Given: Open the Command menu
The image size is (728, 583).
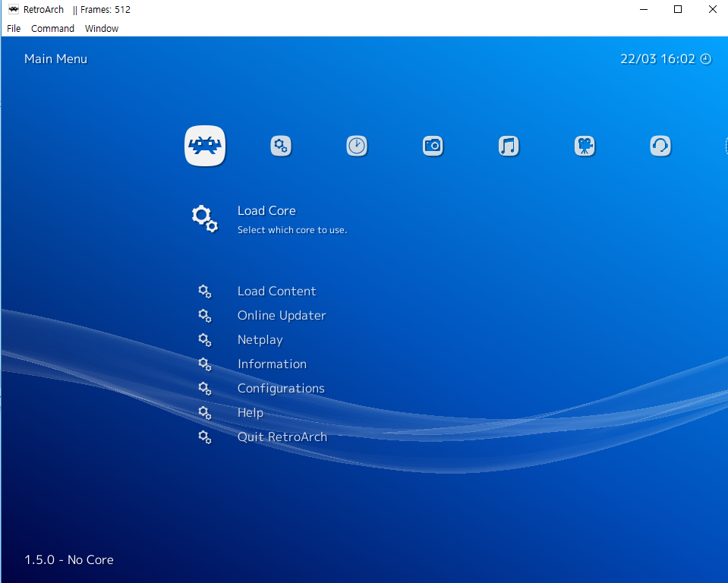Looking at the screenshot, I should click(x=52, y=28).
